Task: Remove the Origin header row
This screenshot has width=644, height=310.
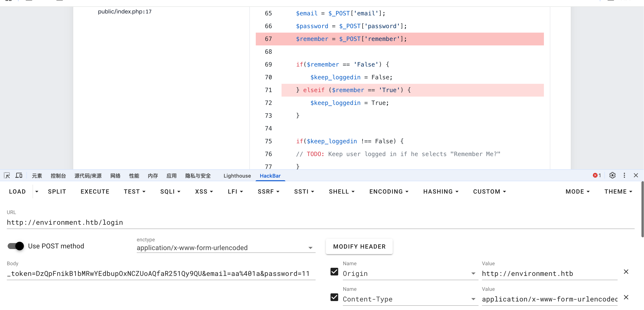Action: click(626, 272)
